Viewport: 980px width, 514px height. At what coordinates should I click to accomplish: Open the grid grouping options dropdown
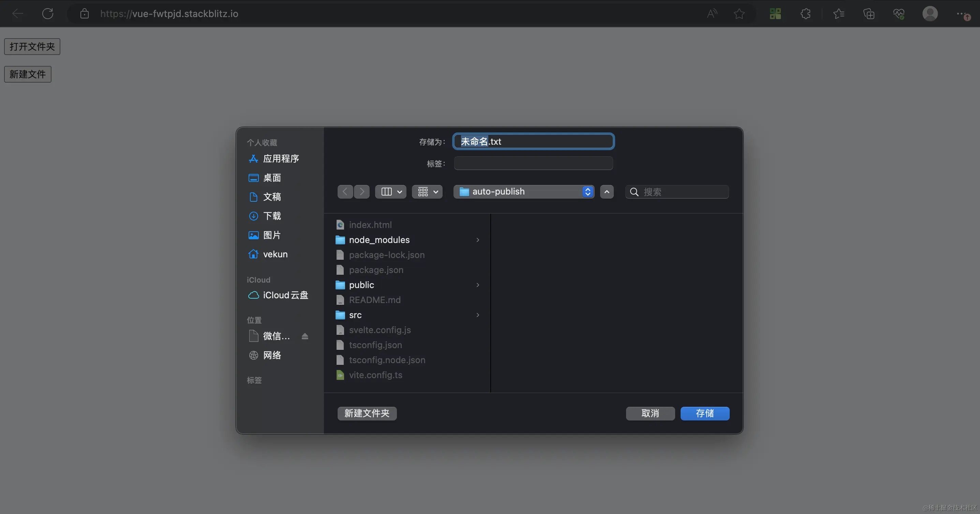click(427, 191)
